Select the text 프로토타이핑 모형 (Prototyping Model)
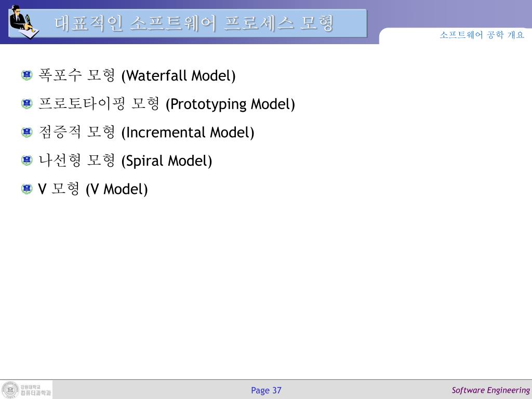 click(167, 103)
